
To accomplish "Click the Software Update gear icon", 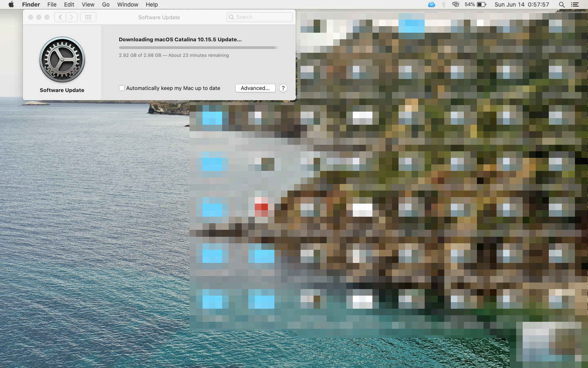I will tap(62, 60).
